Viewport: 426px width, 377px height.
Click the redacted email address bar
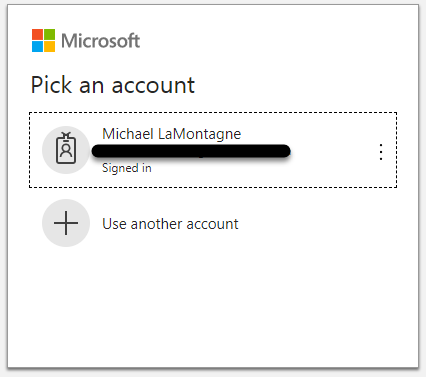(191, 151)
